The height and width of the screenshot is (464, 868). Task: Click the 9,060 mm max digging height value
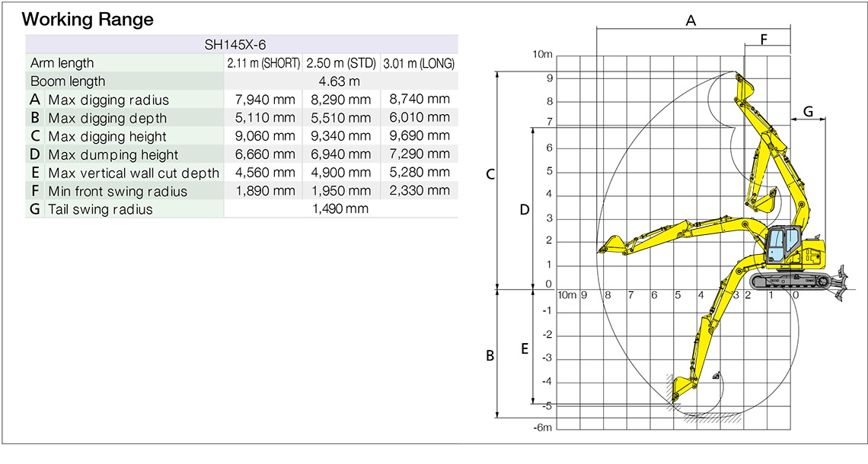click(x=265, y=136)
